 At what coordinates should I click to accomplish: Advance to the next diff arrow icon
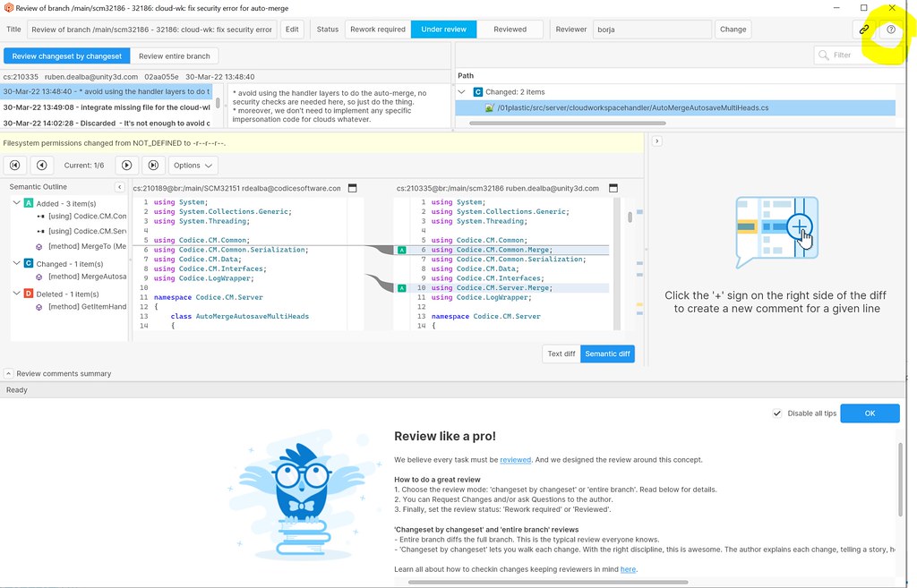(125, 165)
